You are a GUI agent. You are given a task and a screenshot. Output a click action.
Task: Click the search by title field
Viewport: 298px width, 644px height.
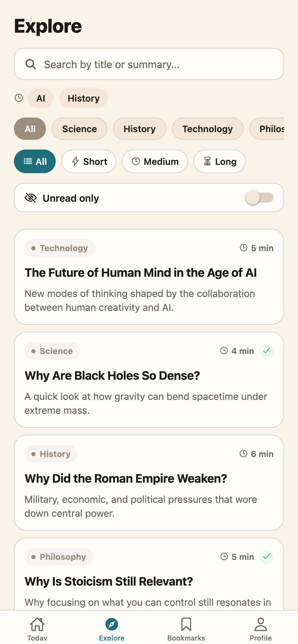(149, 64)
